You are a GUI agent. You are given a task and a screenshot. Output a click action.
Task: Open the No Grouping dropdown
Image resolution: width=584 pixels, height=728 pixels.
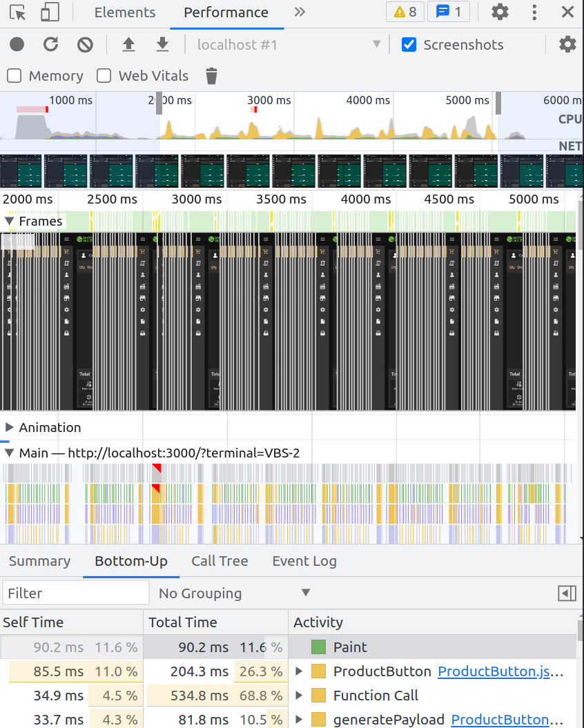235,593
